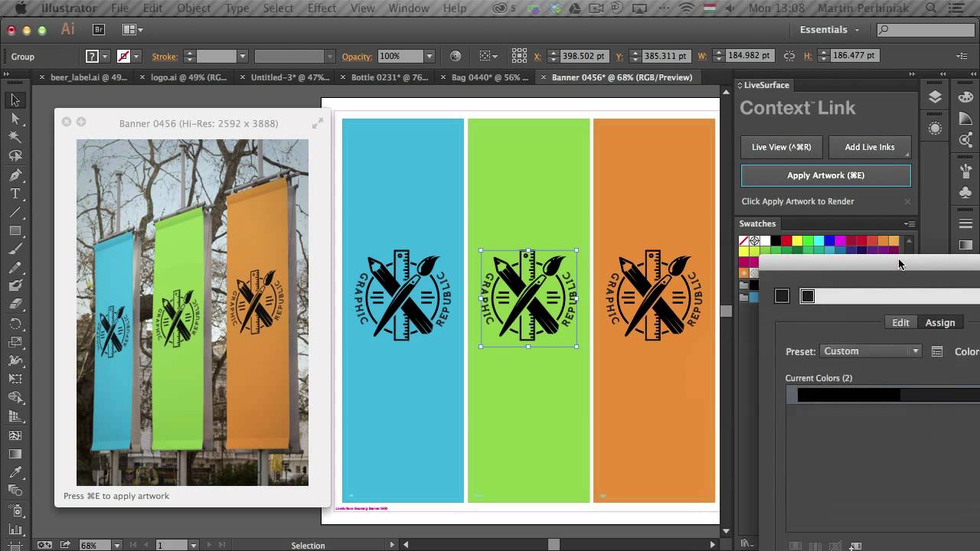Open the Essentials workspace switcher

(830, 30)
